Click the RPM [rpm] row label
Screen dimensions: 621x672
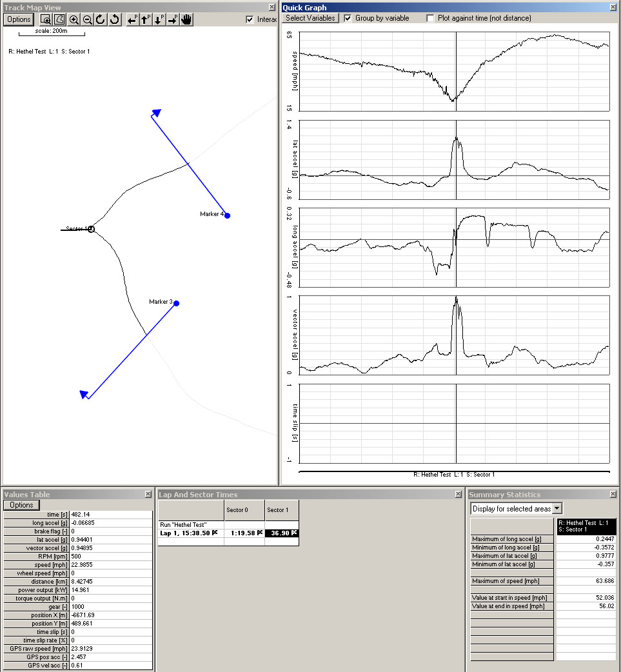36,557
